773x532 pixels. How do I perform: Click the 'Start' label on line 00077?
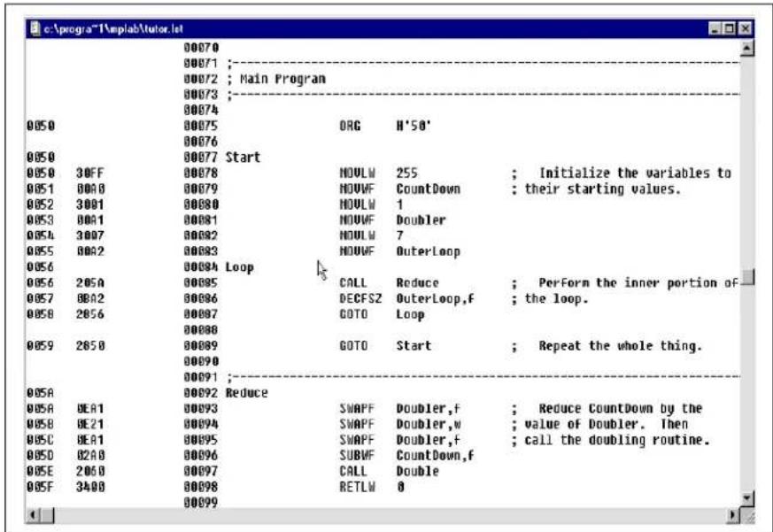click(243, 158)
